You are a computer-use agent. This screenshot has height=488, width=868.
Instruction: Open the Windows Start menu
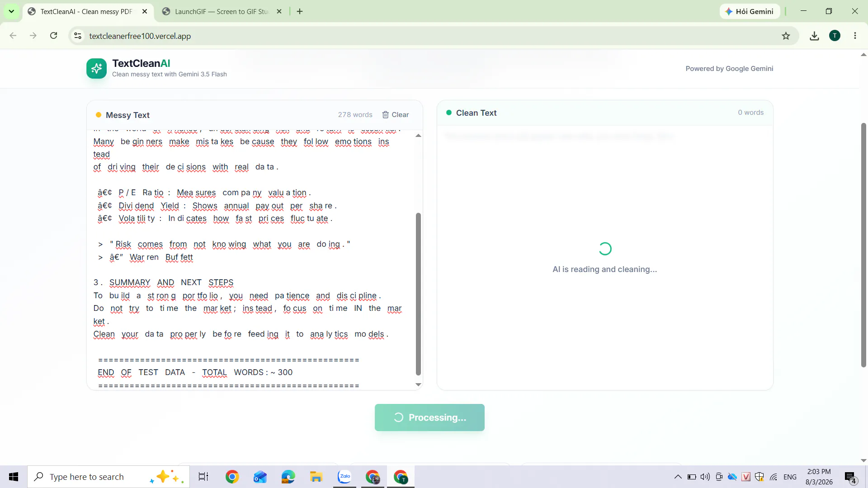point(14,477)
